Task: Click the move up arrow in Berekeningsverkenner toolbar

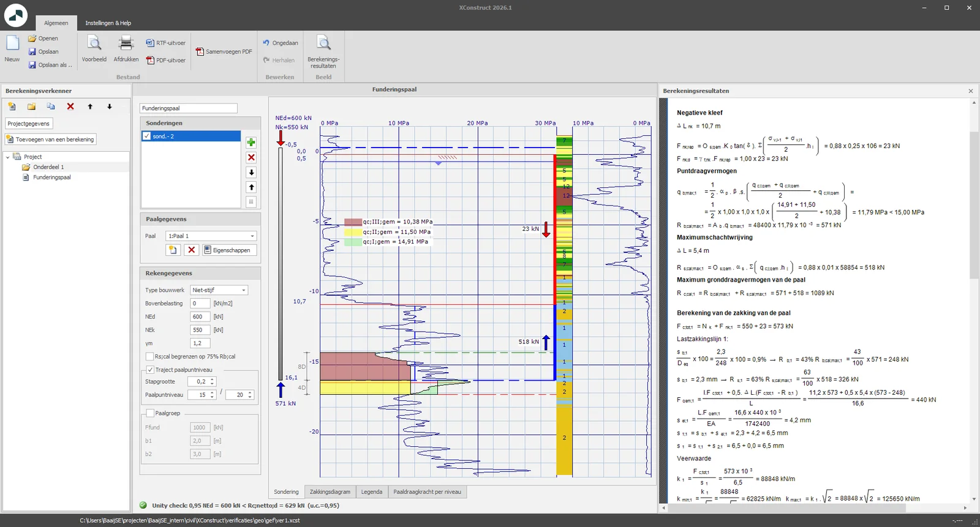Action: (x=90, y=107)
